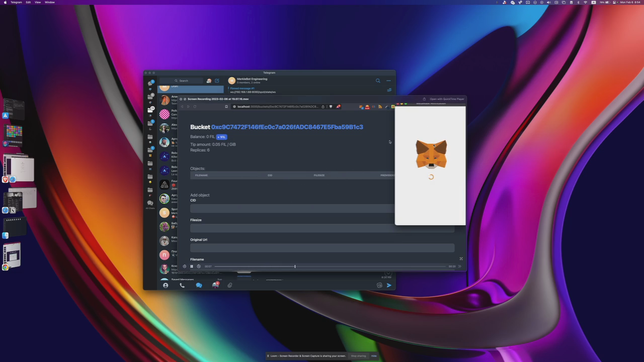Click the RSS extension icon
644x362 pixels.
[x=380, y=107]
